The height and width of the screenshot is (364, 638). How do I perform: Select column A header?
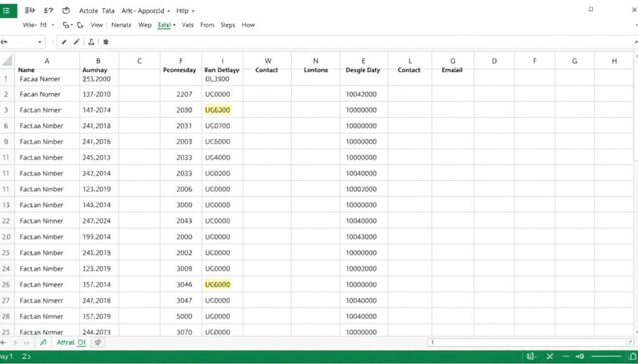click(x=47, y=61)
